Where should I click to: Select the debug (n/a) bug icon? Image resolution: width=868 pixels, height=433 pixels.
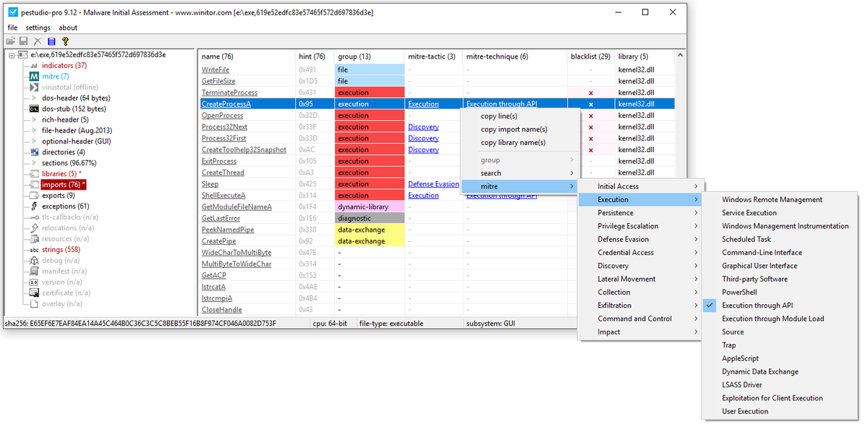tap(34, 261)
